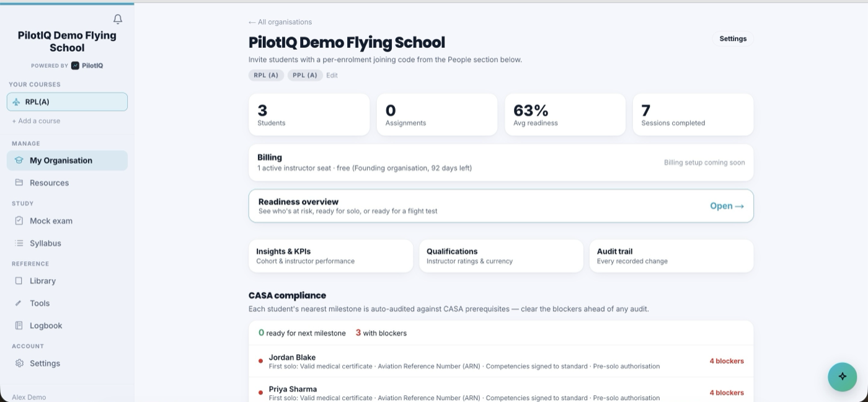Viewport: 868px width, 402px height.
Task: Click the logbook icon in the sidebar
Action: tap(19, 325)
